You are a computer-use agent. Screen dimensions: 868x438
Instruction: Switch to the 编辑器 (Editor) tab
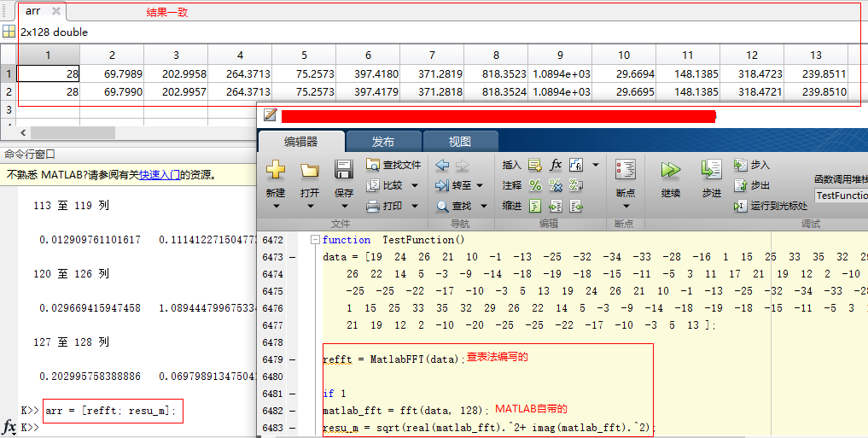(x=301, y=142)
